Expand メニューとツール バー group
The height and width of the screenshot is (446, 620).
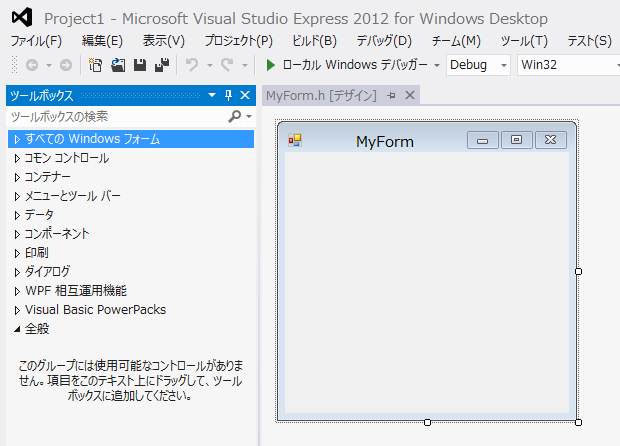(x=17, y=197)
